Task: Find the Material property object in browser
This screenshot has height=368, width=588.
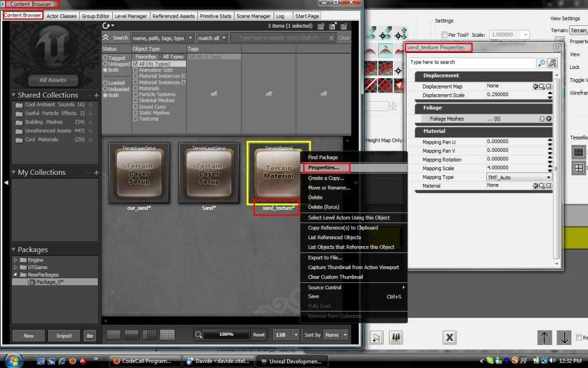Action: click(542, 186)
